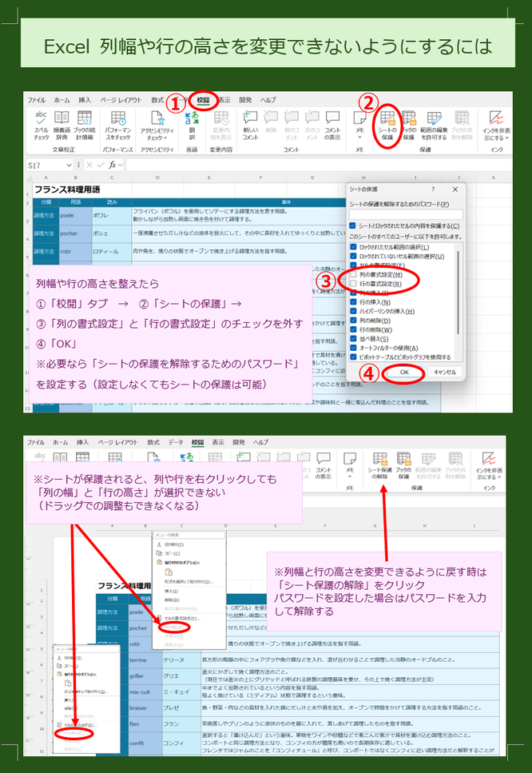Click ブックの統計情報 workbook statistics icon
The image size is (532, 773).
click(x=84, y=126)
